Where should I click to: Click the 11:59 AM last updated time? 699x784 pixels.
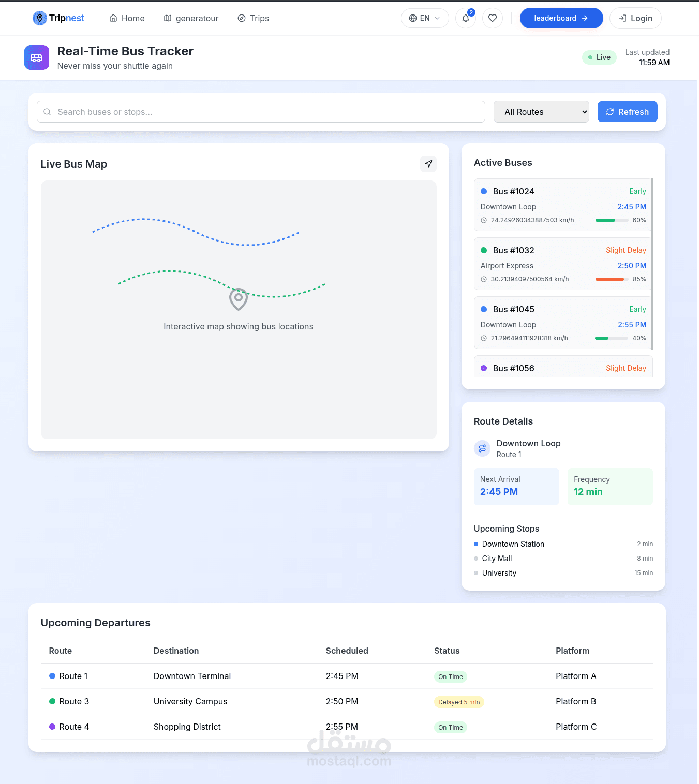click(x=654, y=63)
